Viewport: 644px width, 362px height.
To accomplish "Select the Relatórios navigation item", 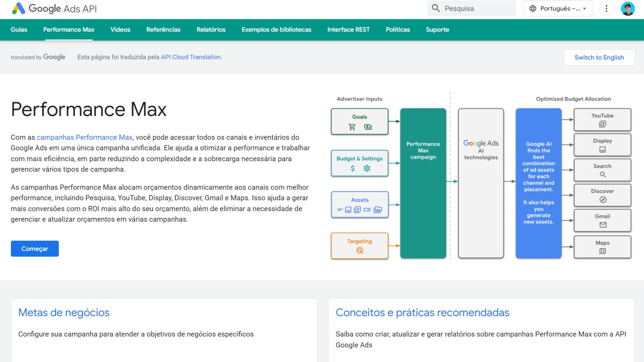I will coord(211,29).
